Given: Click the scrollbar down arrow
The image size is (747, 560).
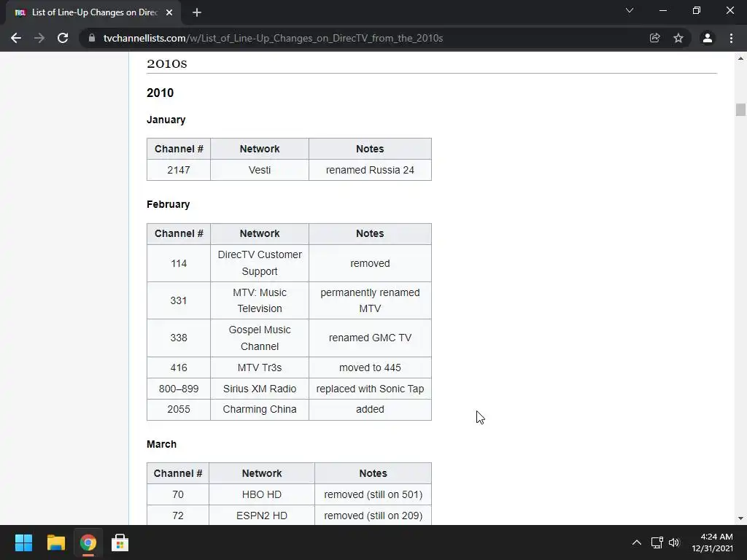Looking at the screenshot, I should pyautogui.click(x=740, y=518).
